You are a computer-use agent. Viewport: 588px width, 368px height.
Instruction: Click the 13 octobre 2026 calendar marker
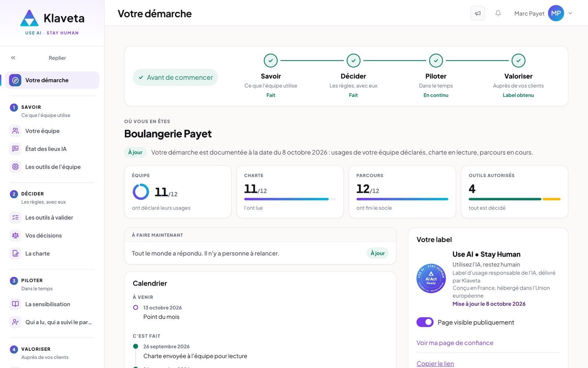point(136,307)
